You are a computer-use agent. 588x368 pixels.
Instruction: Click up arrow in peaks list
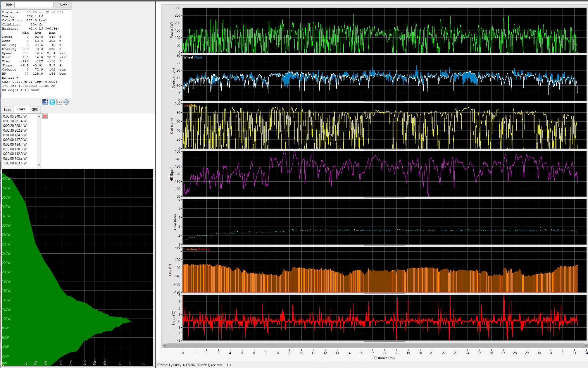39,117
